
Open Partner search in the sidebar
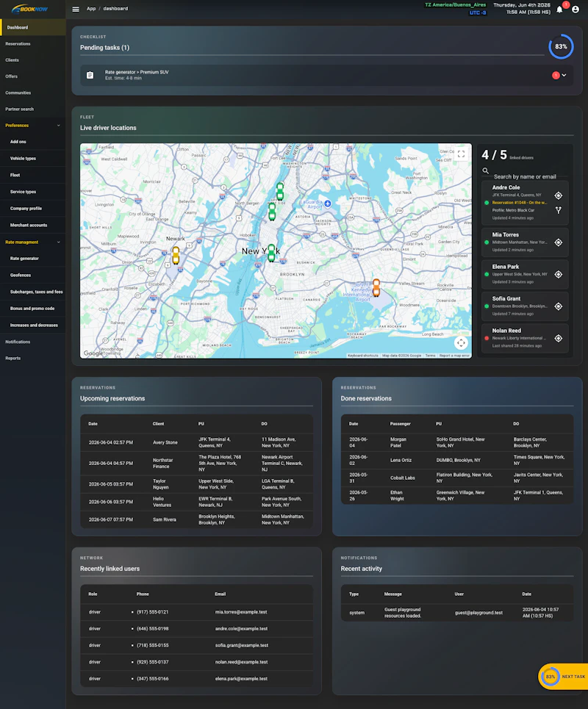pyautogui.click(x=32, y=109)
